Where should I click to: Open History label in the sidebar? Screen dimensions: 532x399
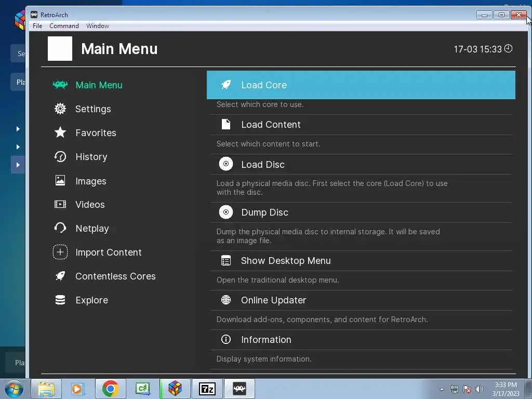pyautogui.click(x=91, y=157)
